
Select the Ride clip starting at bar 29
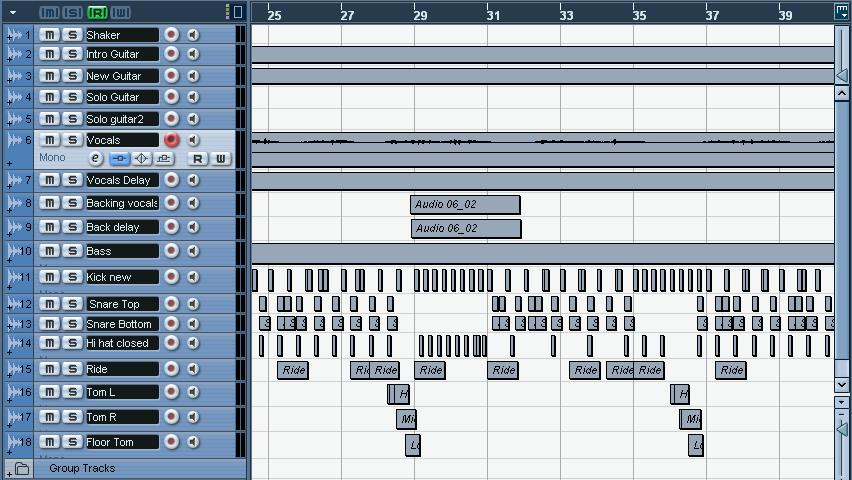(x=430, y=370)
